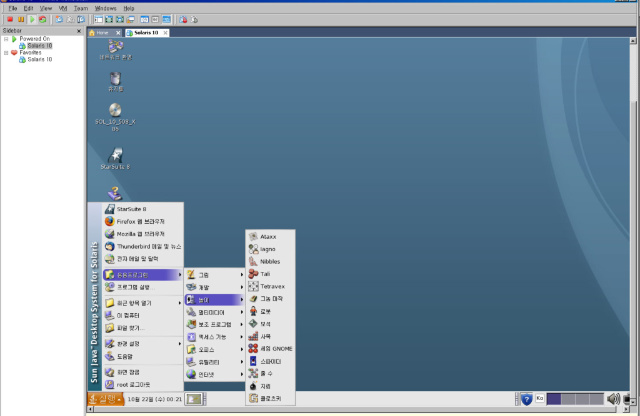Open the 네트워크 환경 desktop icon
The width and height of the screenshot is (640, 416).
[x=116, y=50]
